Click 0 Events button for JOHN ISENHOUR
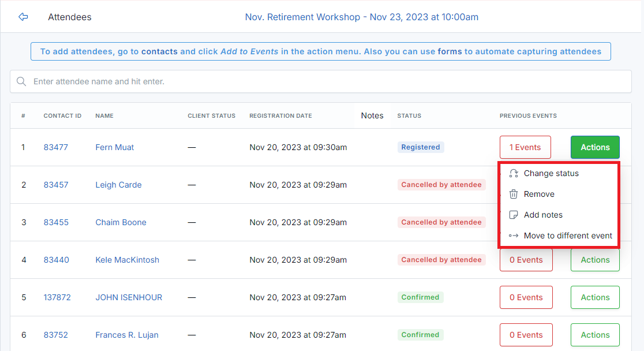 (x=526, y=297)
